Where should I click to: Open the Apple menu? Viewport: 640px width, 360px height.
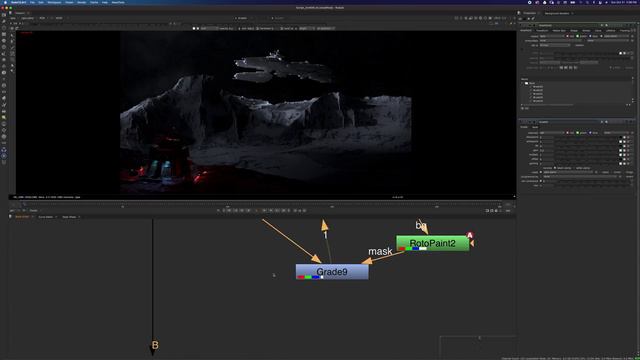point(5,2)
